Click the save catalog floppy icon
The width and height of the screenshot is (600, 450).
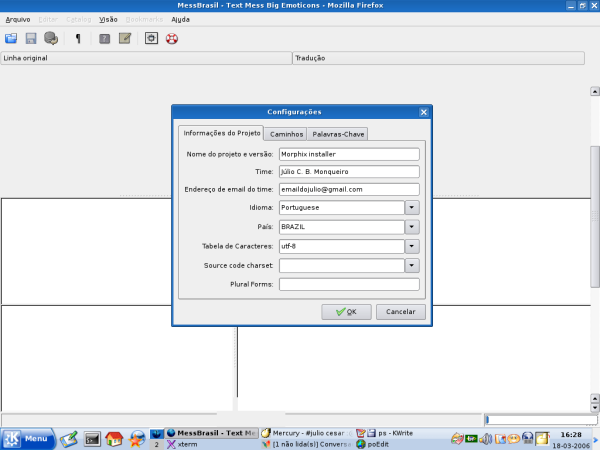(x=31, y=38)
